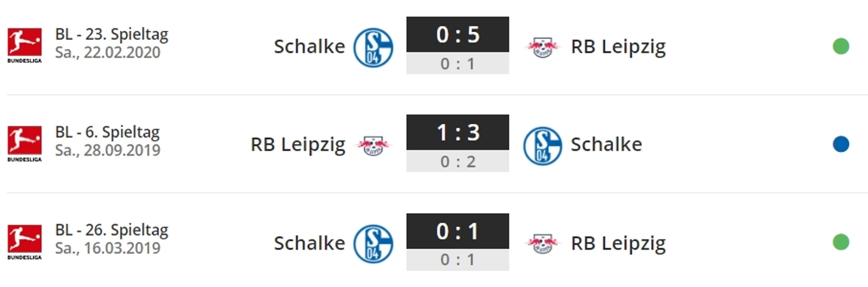Click RB Leipzig crest in 26. Spieltag row

coord(542,243)
